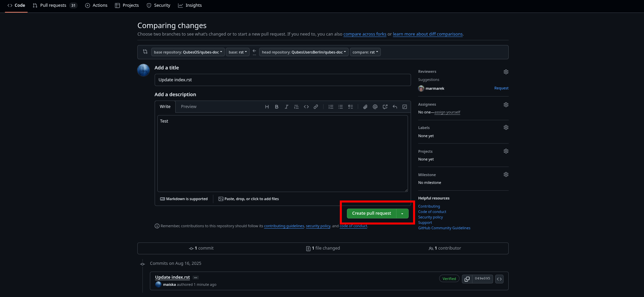Switch to the Preview tab
The width and height of the screenshot is (644, 297).
coord(189,107)
